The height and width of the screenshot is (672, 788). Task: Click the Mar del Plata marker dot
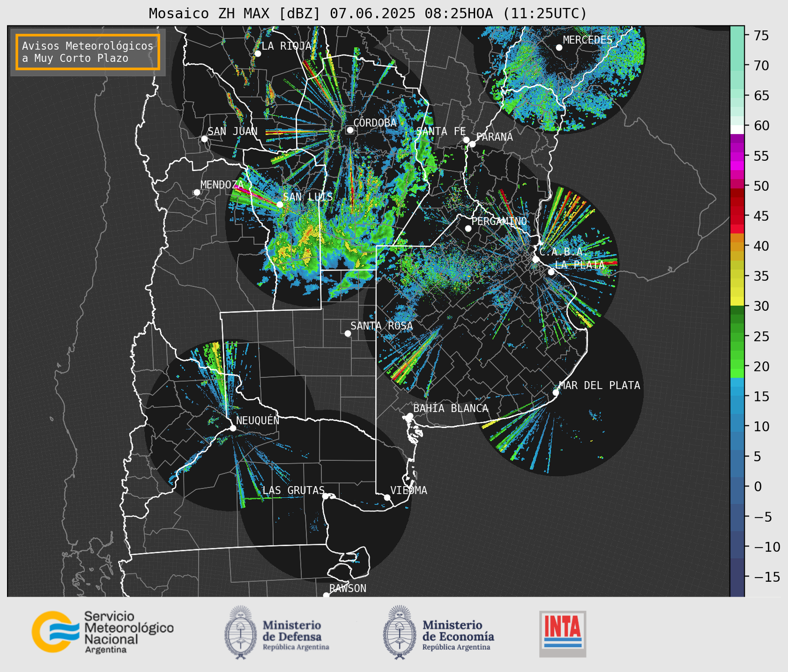pyautogui.click(x=556, y=393)
